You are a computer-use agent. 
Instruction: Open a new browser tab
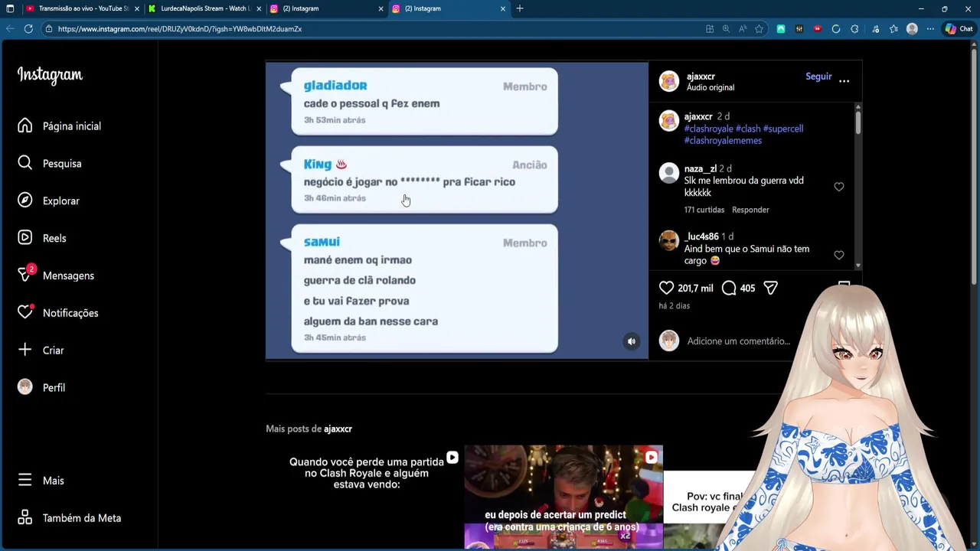(520, 8)
